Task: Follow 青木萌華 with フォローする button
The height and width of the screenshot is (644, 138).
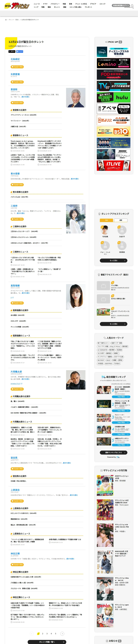Action: [x=17, y=185]
